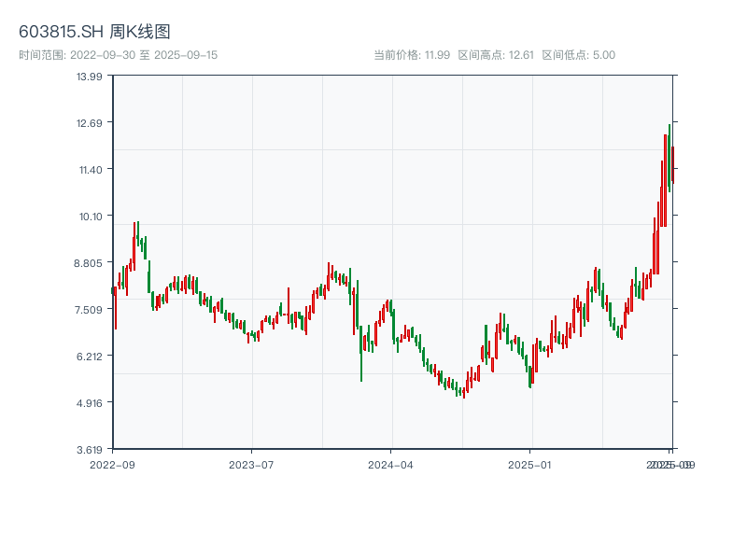Click the y-axis label 10.10
The height and width of the screenshot is (560, 747).
91,217
